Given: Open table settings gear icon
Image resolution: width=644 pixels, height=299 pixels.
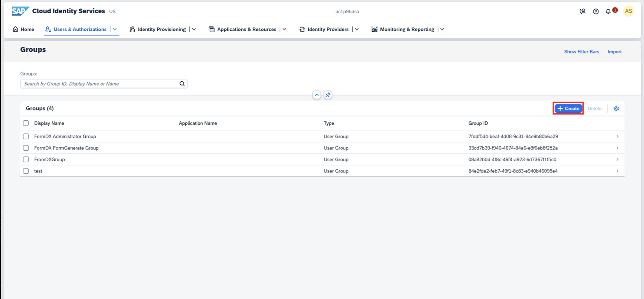Looking at the screenshot, I should click(x=616, y=109).
